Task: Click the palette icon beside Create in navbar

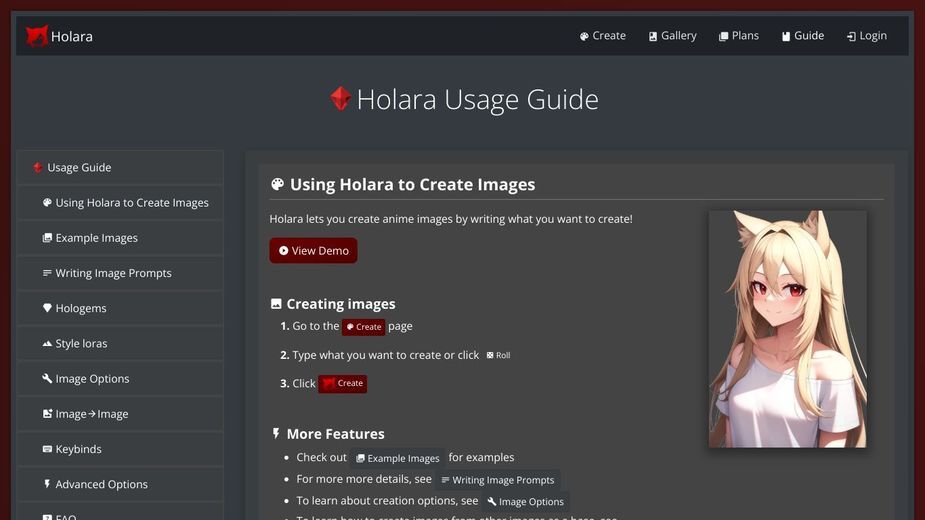Action: (x=584, y=37)
